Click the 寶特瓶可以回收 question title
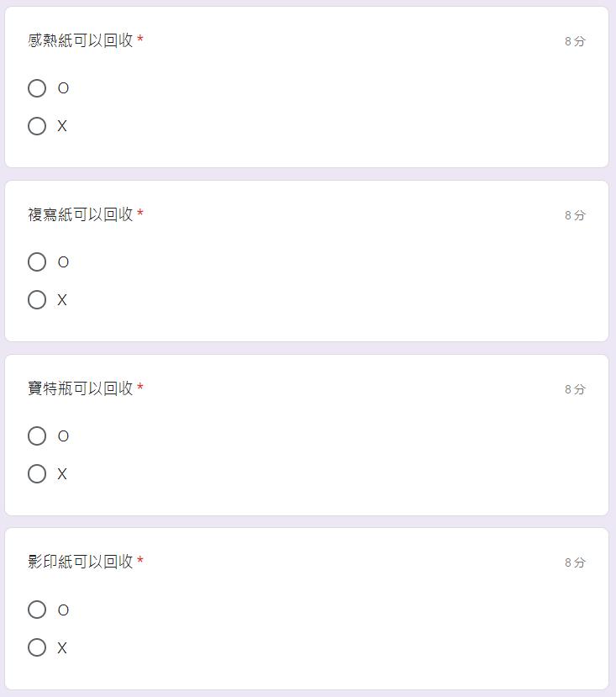The height and width of the screenshot is (697, 616). pos(81,388)
